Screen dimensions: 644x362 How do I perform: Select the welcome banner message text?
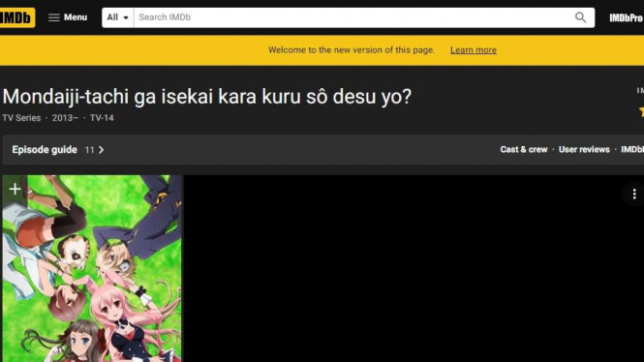tap(352, 50)
